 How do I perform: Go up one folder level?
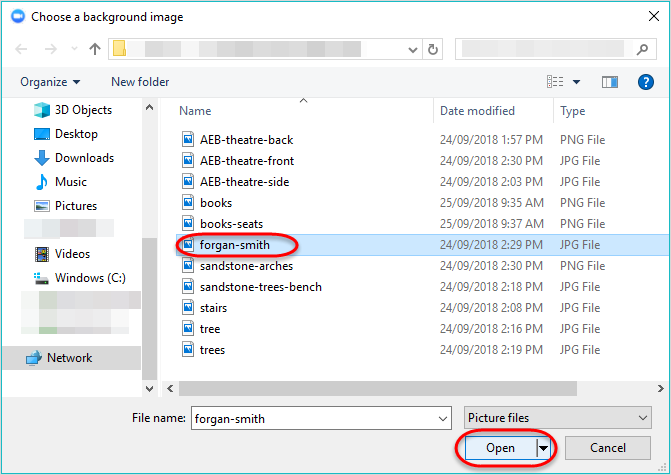coord(95,49)
